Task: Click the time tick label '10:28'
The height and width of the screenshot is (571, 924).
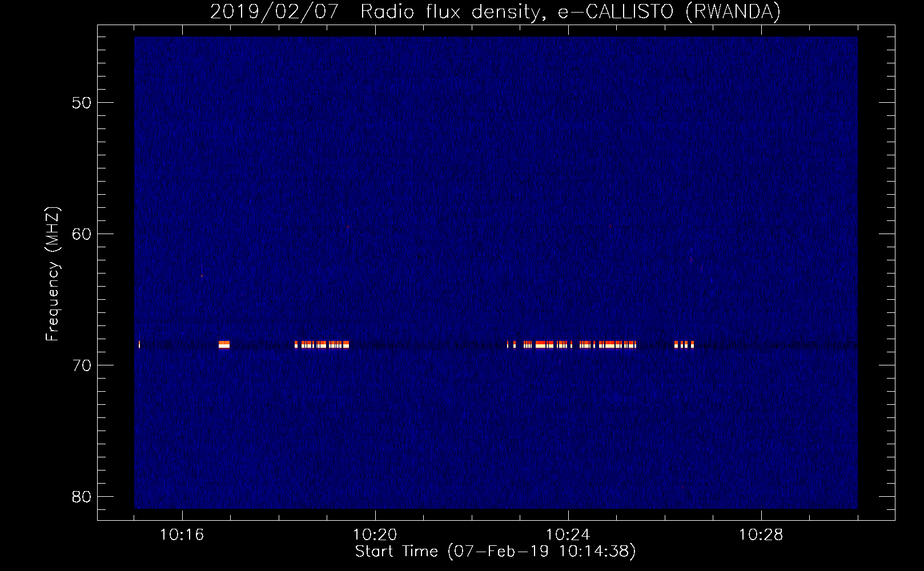Action: click(x=761, y=535)
